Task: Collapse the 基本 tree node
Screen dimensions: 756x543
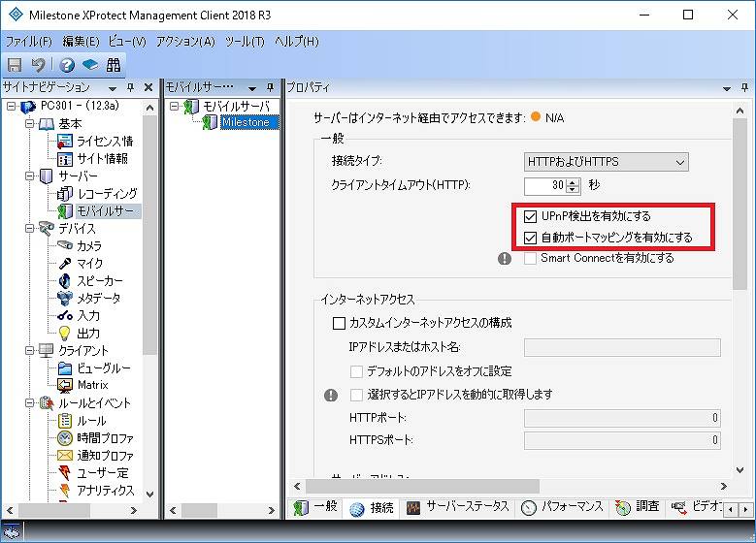Action: (x=29, y=124)
